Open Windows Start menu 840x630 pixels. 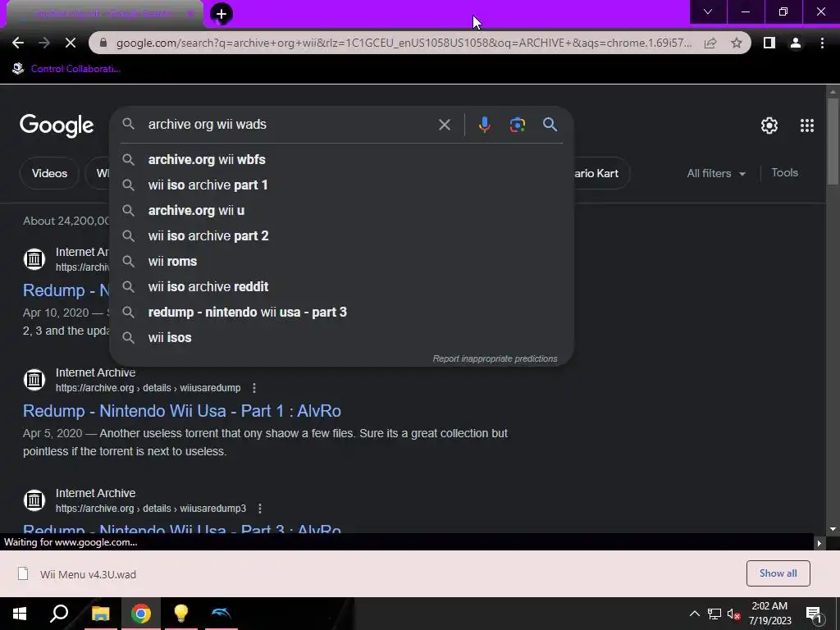click(20, 614)
